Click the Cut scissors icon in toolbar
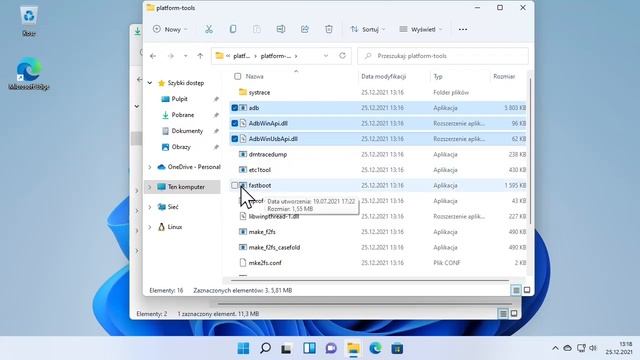This screenshot has height=360, width=640. [209, 29]
